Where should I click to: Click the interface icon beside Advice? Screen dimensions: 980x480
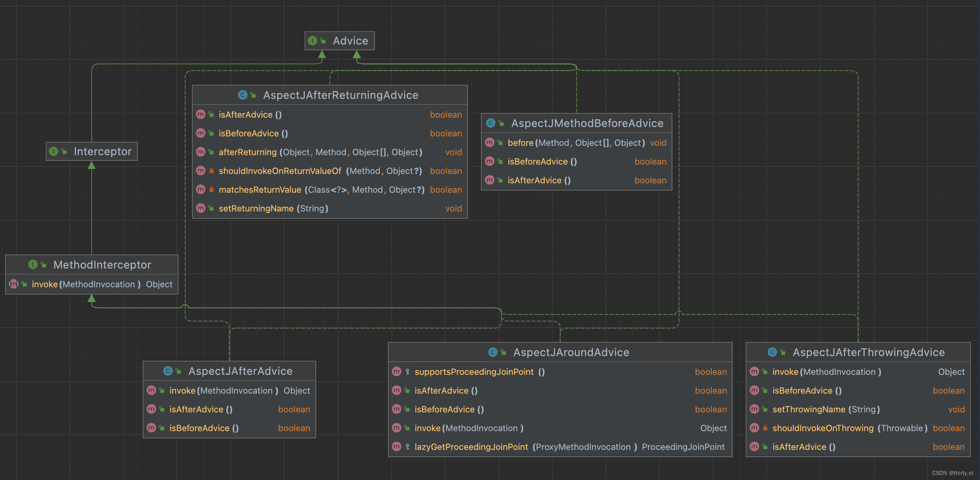312,41
